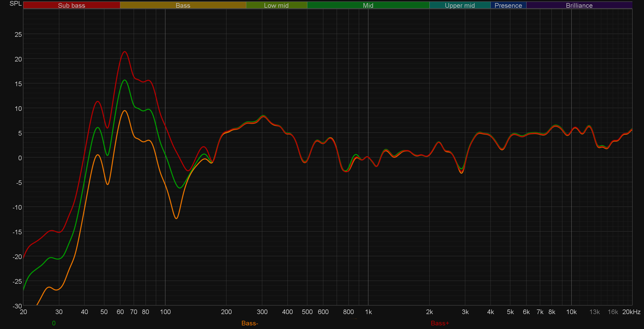644x329 pixels.
Task: Click the SPL axis label
Action: (x=15, y=4)
